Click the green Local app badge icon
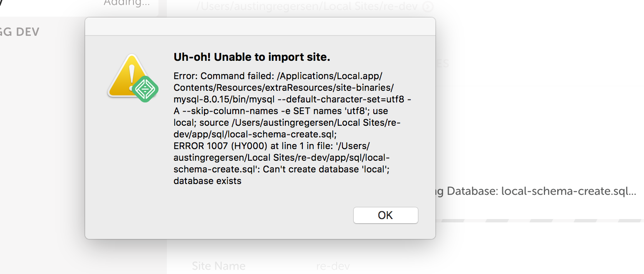Viewport: 644px width, 274px height. point(143,89)
